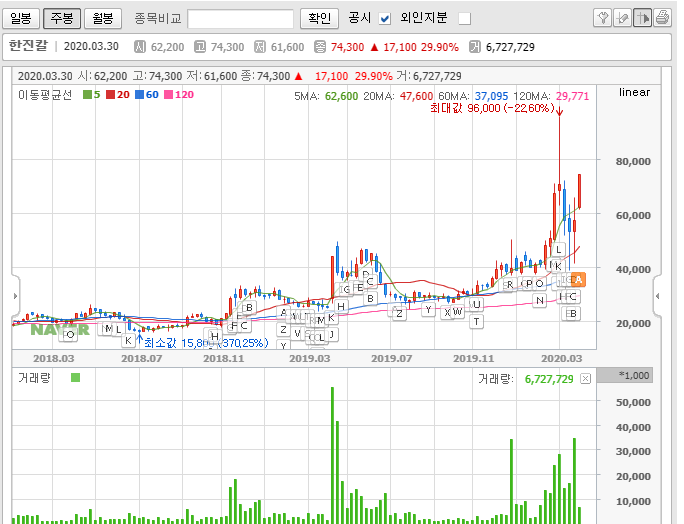Screen dimensions: 684x524
Task: Enable the 외인지분 foreign ownership checkbox
Action: click(x=465, y=19)
